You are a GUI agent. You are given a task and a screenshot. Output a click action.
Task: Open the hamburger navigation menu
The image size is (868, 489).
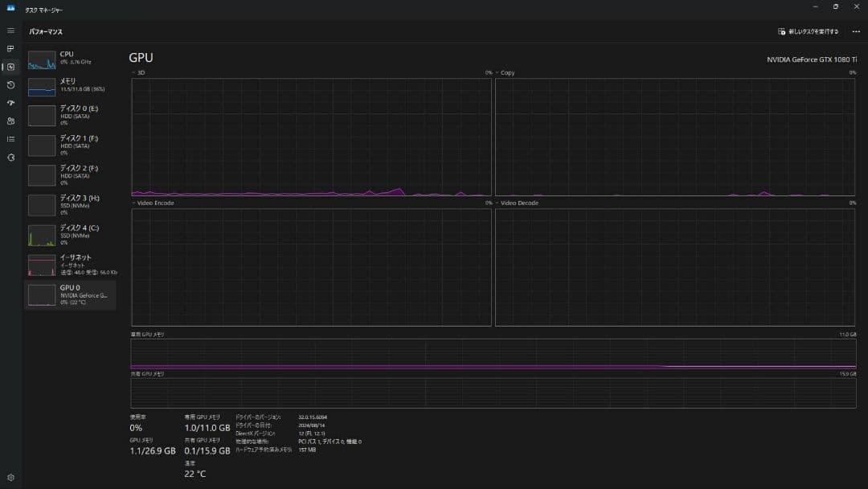pos(10,31)
